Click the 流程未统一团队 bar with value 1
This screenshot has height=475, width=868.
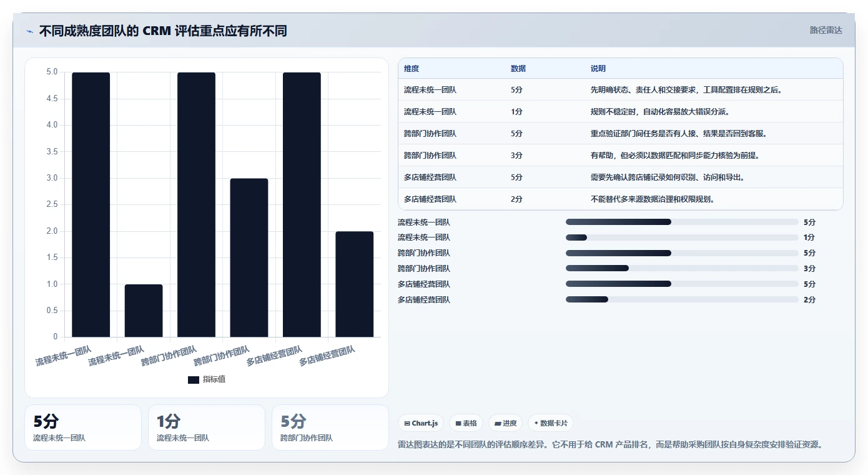(144, 311)
